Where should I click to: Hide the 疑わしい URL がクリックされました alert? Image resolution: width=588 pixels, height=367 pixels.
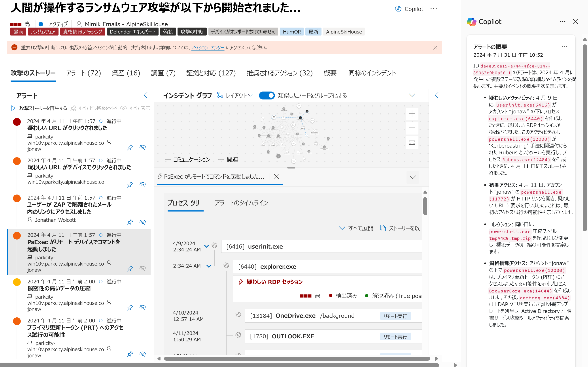pos(143,147)
